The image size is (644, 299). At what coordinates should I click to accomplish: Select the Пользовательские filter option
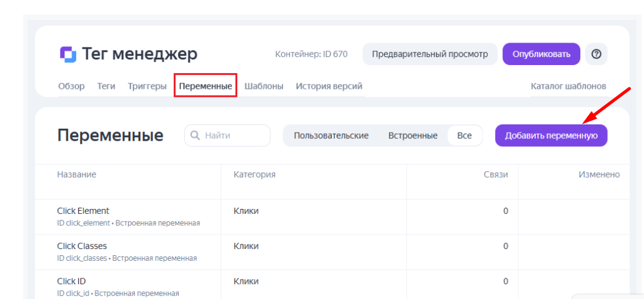(x=331, y=135)
